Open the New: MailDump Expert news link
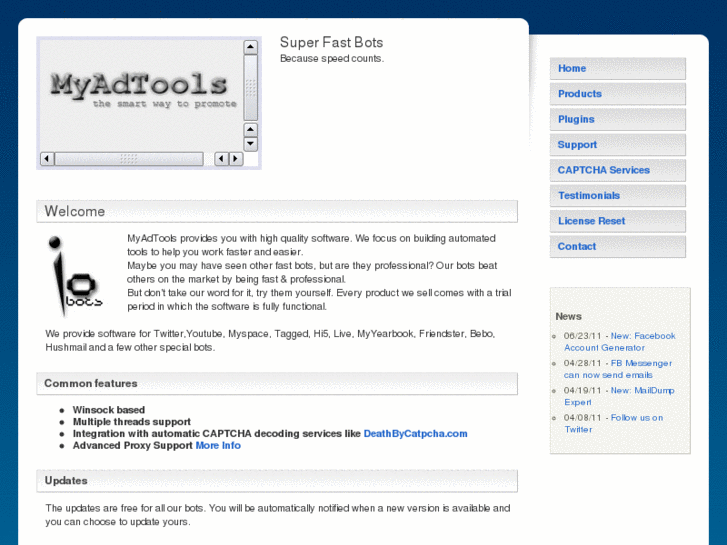The height and width of the screenshot is (545, 727). [619, 396]
